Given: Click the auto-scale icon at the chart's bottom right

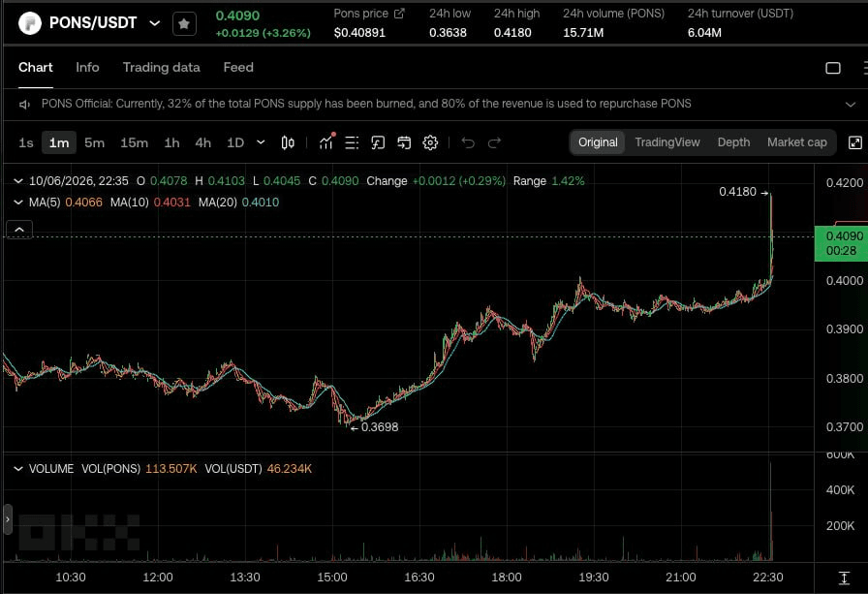Looking at the screenshot, I should point(844,578).
